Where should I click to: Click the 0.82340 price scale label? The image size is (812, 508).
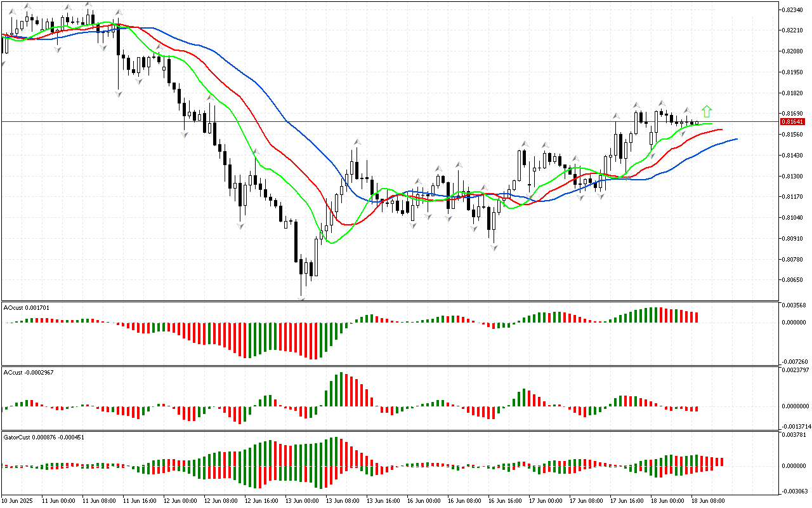coord(792,10)
